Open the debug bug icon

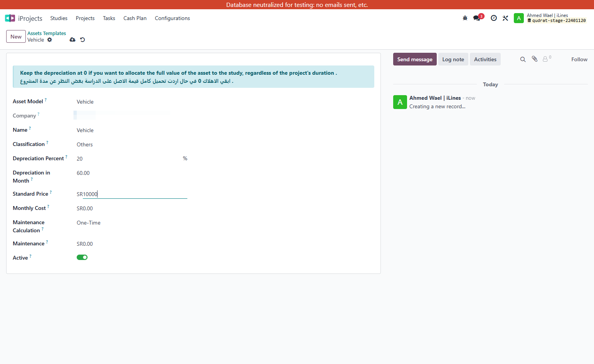(x=465, y=18)
